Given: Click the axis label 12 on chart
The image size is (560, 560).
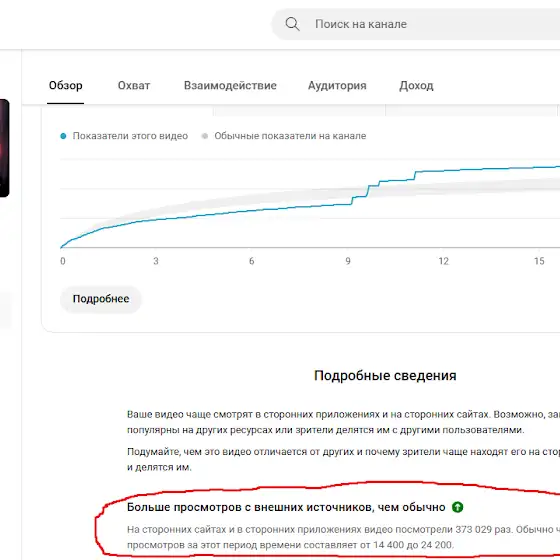Looking at the screenshot, I should point(443,261).
